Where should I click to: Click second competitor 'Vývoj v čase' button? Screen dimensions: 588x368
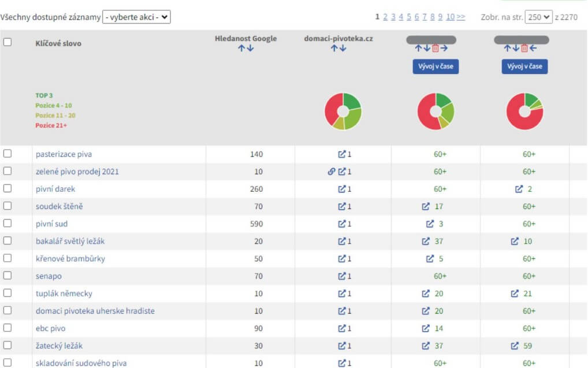(x=524, y=66)
